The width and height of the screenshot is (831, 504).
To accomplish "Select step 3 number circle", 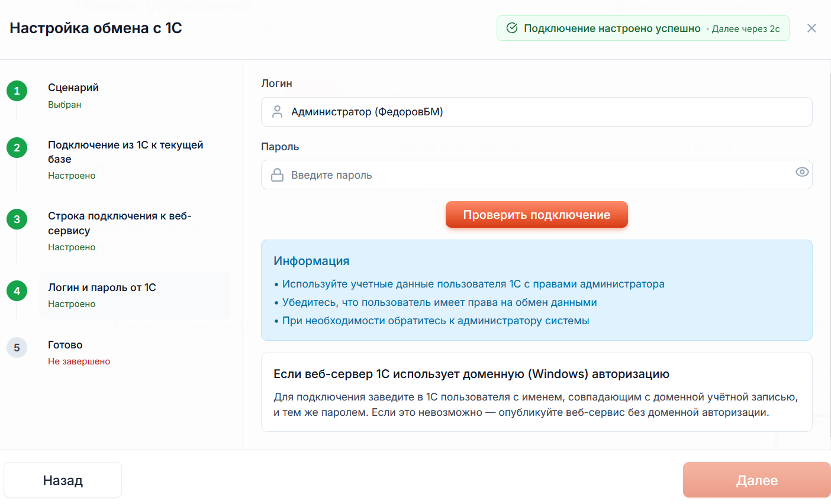I will [x=17, y=219].
